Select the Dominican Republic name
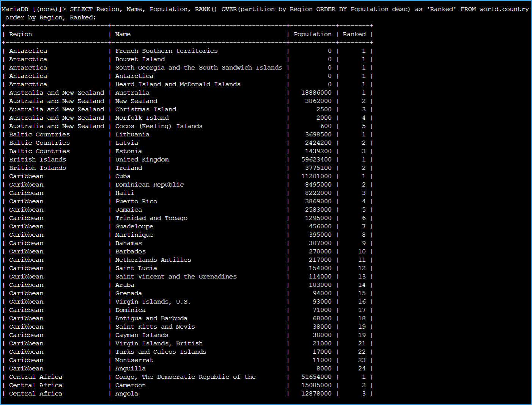The image size is (532, 405). [x=150, y=185]
